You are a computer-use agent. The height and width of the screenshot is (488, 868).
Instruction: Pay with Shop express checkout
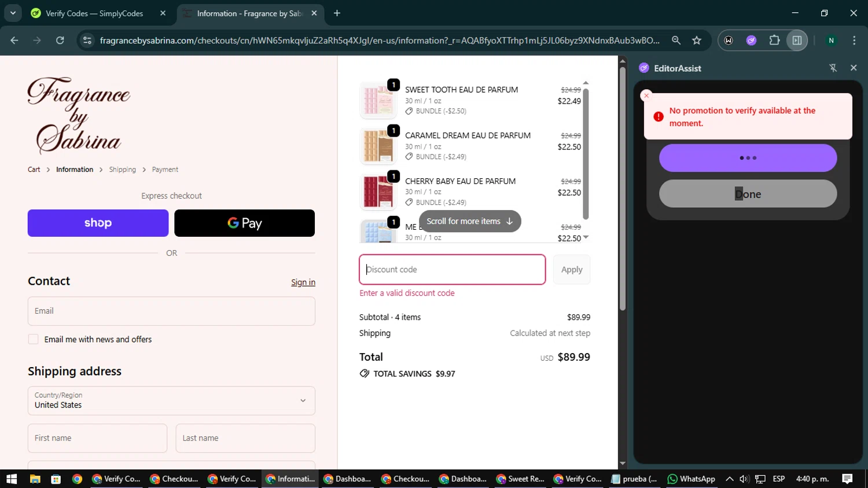click(x=98, y=223)
